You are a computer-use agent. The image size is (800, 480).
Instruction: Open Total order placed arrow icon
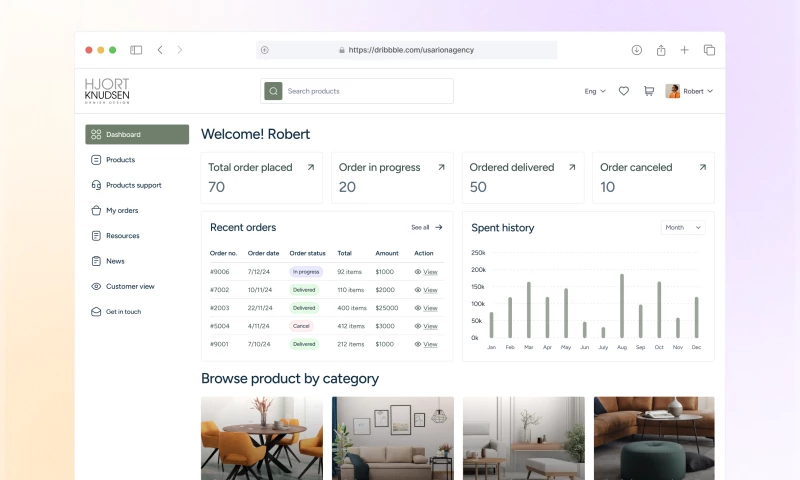tap(311, 167)
